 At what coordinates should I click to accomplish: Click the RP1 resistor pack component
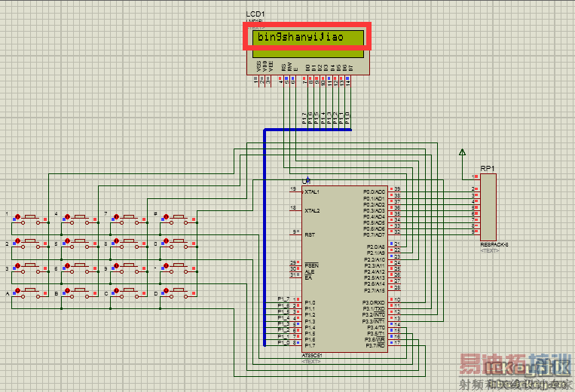[x=488, y=207]
